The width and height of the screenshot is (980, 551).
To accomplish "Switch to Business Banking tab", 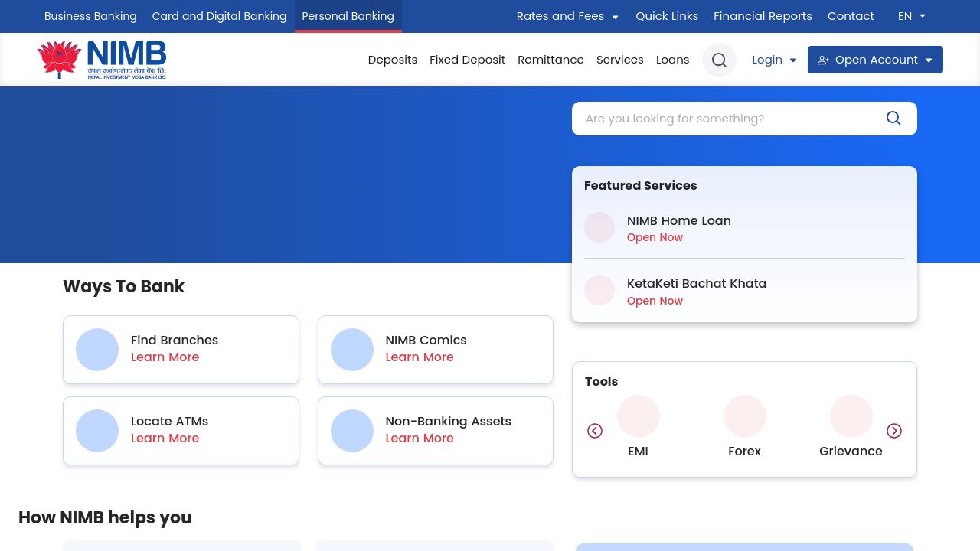I will click(90, 16).
